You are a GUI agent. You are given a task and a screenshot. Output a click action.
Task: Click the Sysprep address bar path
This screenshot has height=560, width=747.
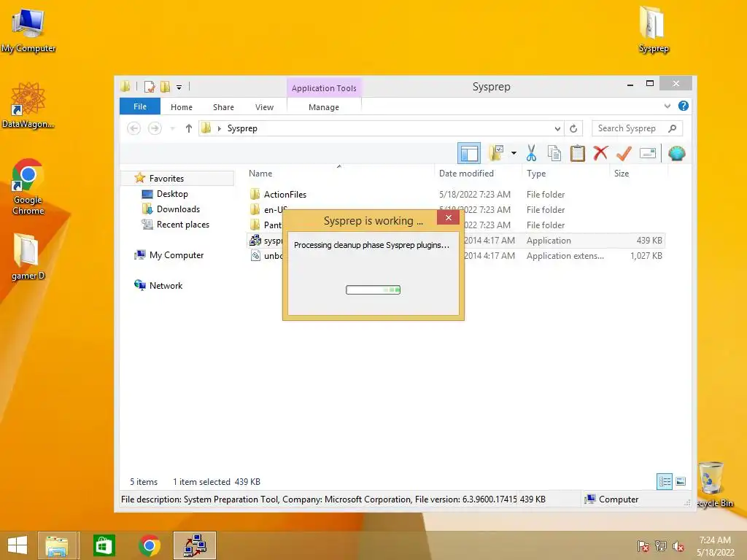(242, 128)
